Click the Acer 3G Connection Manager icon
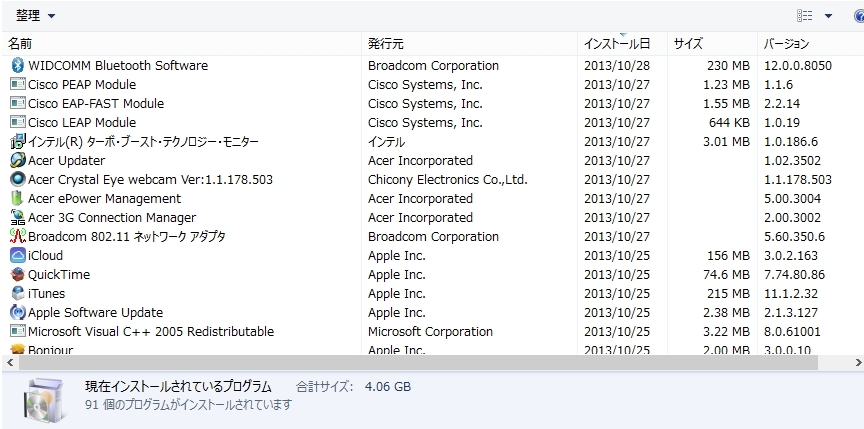 (18, 218)
